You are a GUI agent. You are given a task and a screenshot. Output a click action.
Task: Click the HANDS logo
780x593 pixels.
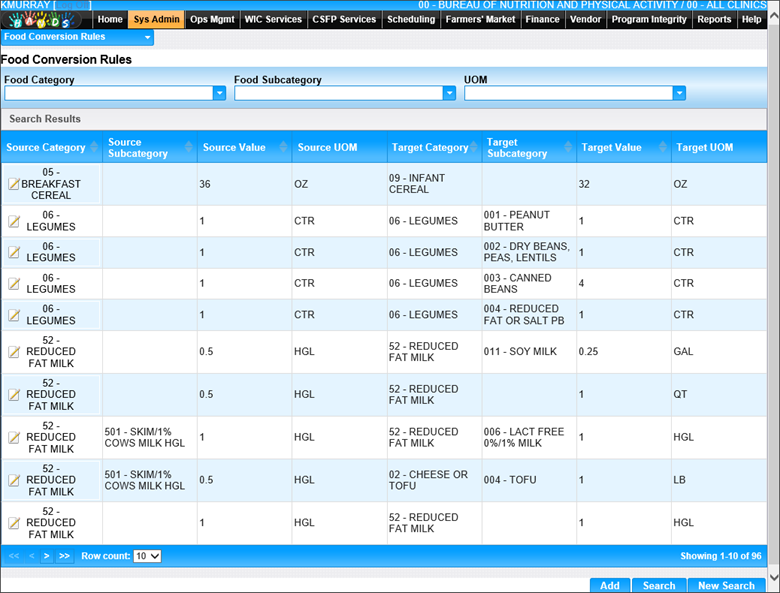tap(42, 20)
